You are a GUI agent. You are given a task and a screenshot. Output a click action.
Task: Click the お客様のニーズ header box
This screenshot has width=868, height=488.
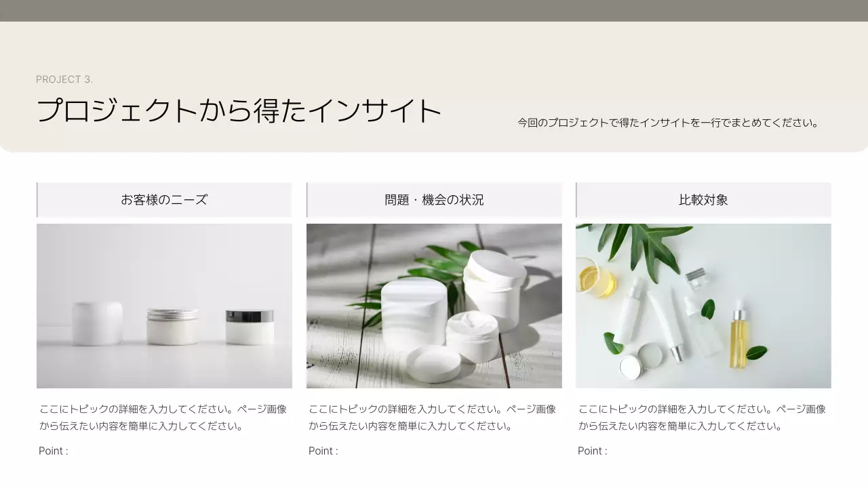coord(164,200)
